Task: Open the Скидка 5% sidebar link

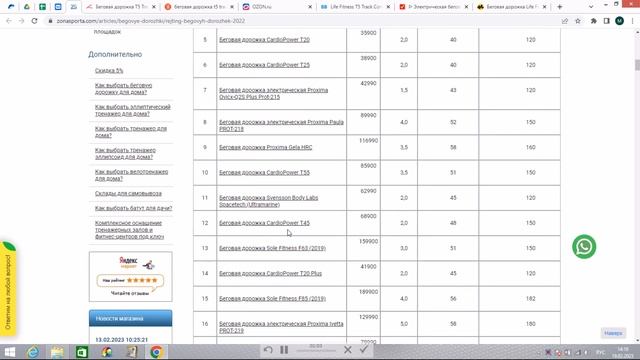Action: [109, 71]
